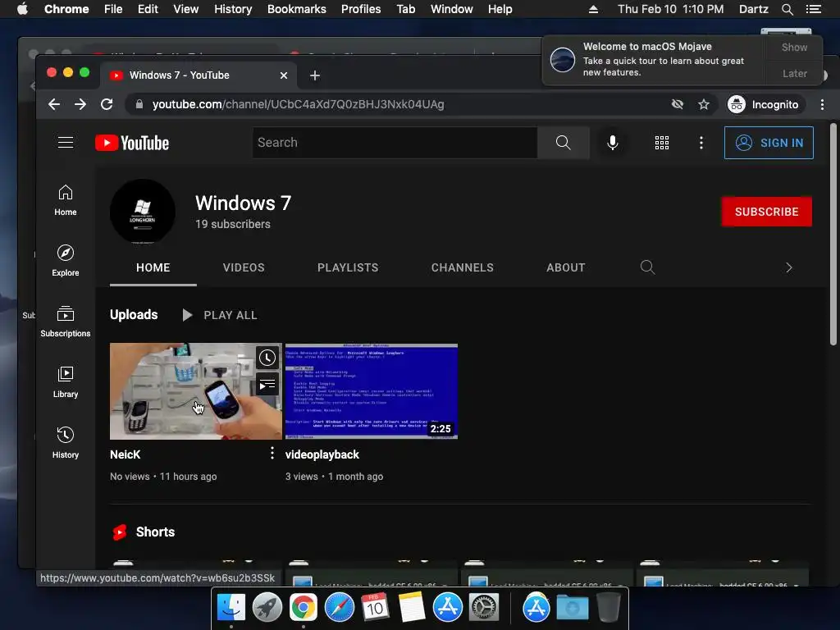This screenshot has width=840, height=630.
Task: Click the 19 subscribers text
Action: tap(233, 224)
